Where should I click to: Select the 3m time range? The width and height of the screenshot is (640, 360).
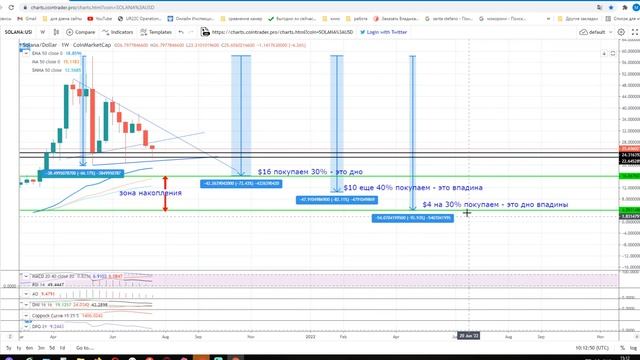(x=41, y=348)
